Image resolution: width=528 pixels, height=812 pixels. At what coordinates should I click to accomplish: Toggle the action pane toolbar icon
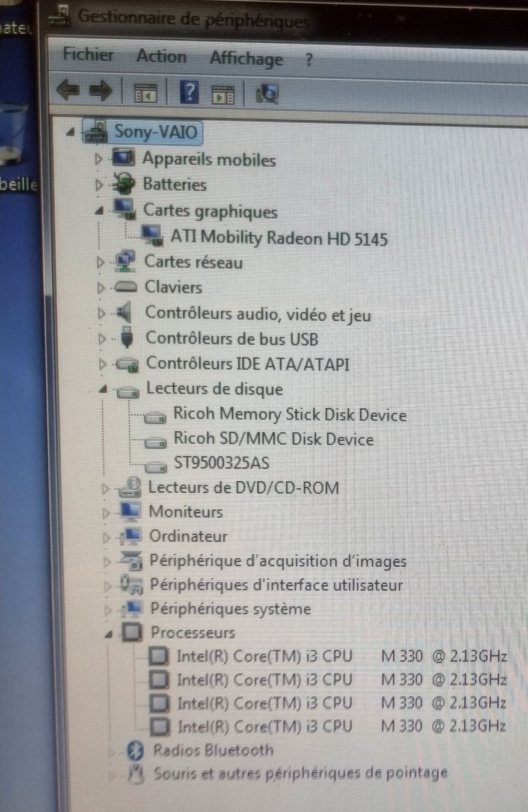tap(223, 94)
